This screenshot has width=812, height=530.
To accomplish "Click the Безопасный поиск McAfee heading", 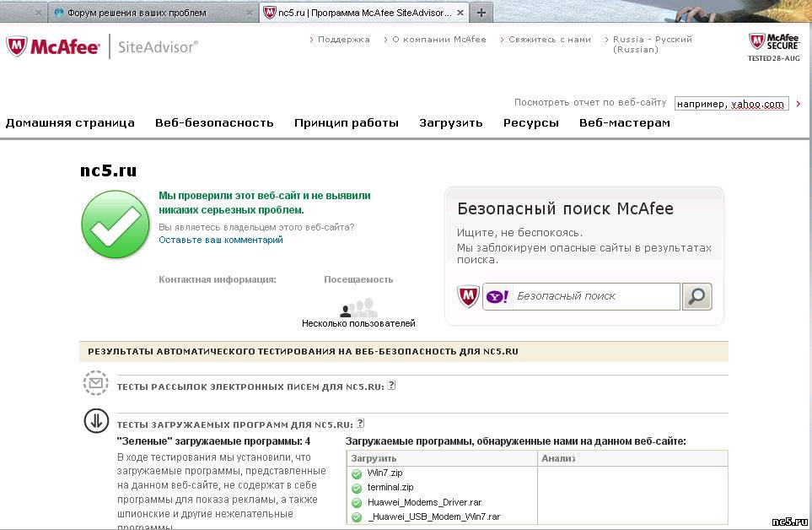I will pyautogui.click(x=565, y=208).
